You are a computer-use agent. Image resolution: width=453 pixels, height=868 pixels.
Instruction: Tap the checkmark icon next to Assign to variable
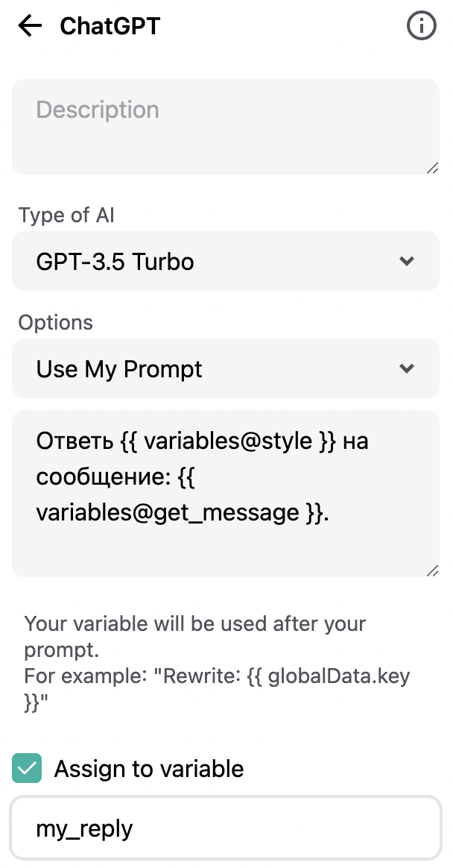tap(27, 768)
